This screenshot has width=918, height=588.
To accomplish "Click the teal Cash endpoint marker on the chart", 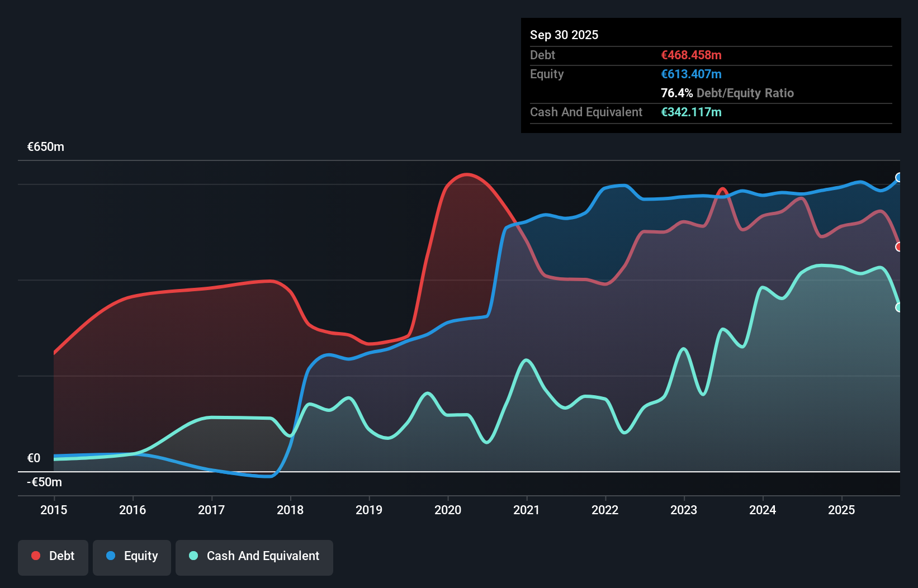I will [x=899, y=307].
